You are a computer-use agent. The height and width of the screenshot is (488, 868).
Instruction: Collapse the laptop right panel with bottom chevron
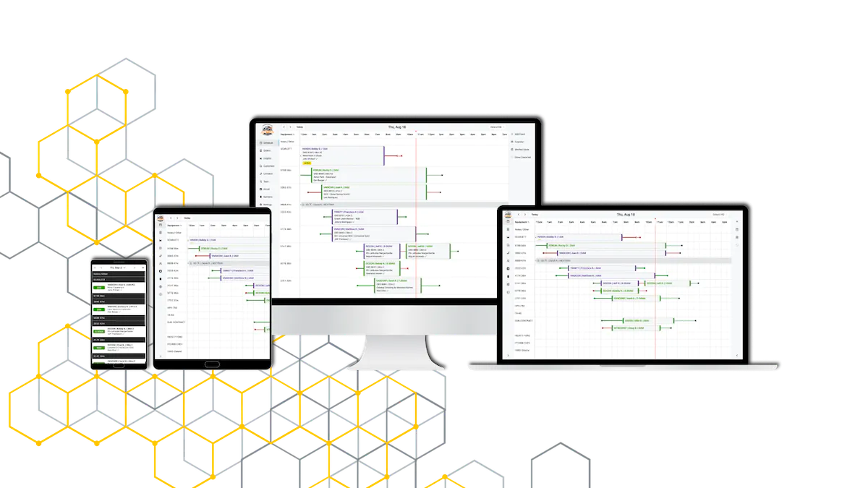point(737,354)
